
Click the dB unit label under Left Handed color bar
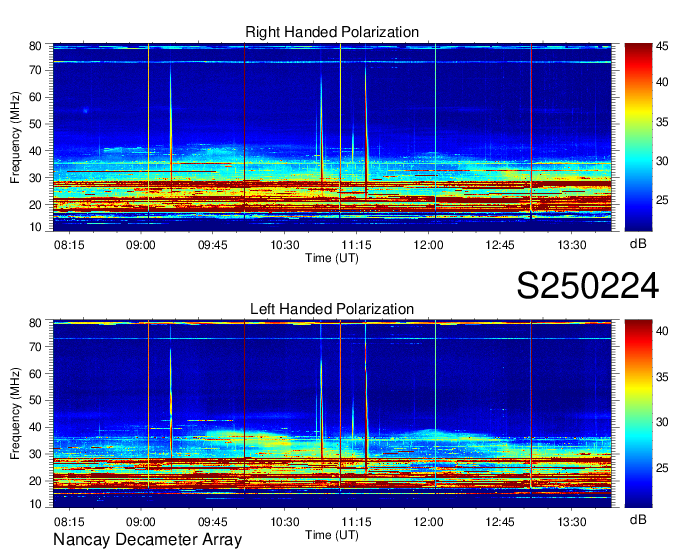638,519
